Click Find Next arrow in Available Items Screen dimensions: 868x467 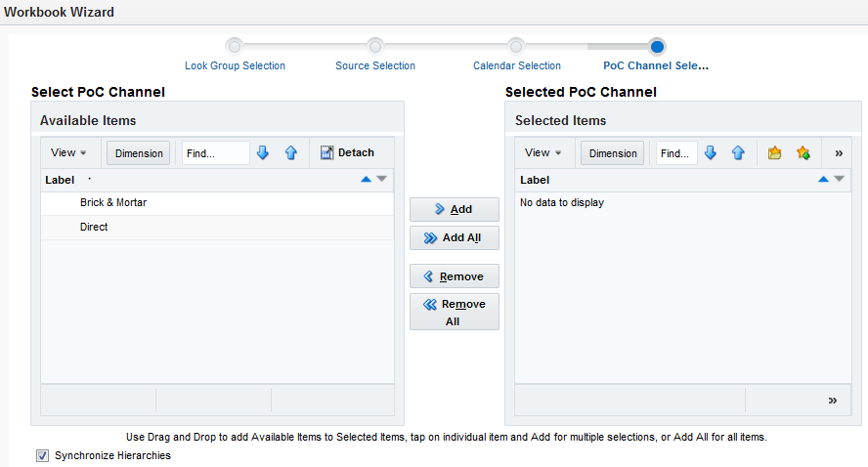[262, 153]
